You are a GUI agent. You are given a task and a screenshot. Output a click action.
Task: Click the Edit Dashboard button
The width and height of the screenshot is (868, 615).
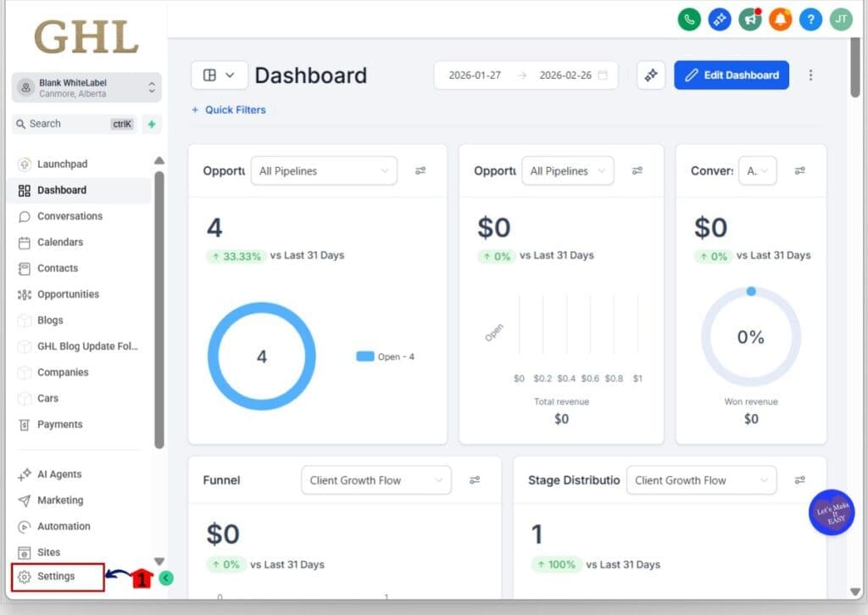click(731, 75)
